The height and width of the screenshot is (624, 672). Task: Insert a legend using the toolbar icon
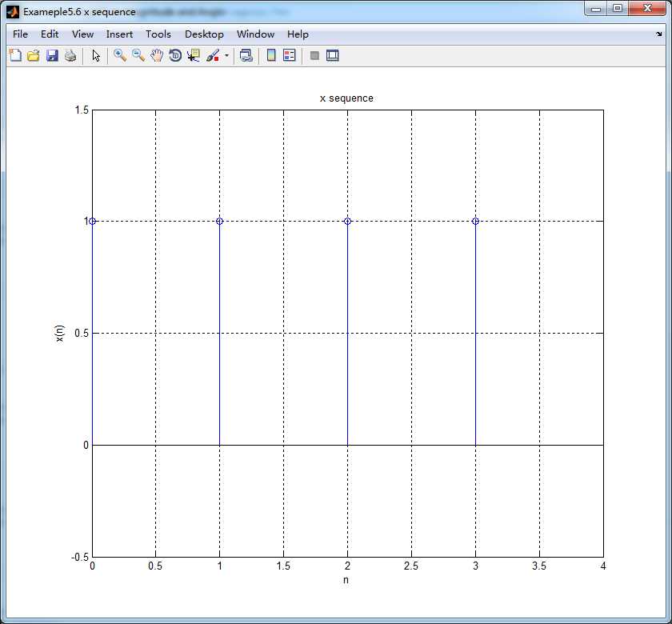coord(290,55)
